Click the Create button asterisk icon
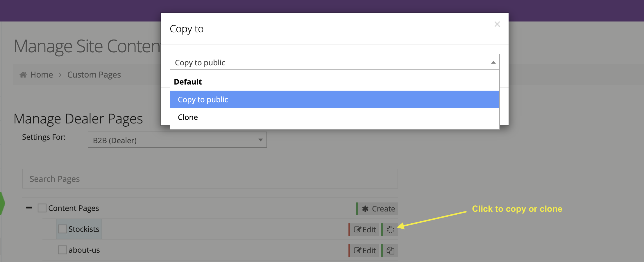 365,209
